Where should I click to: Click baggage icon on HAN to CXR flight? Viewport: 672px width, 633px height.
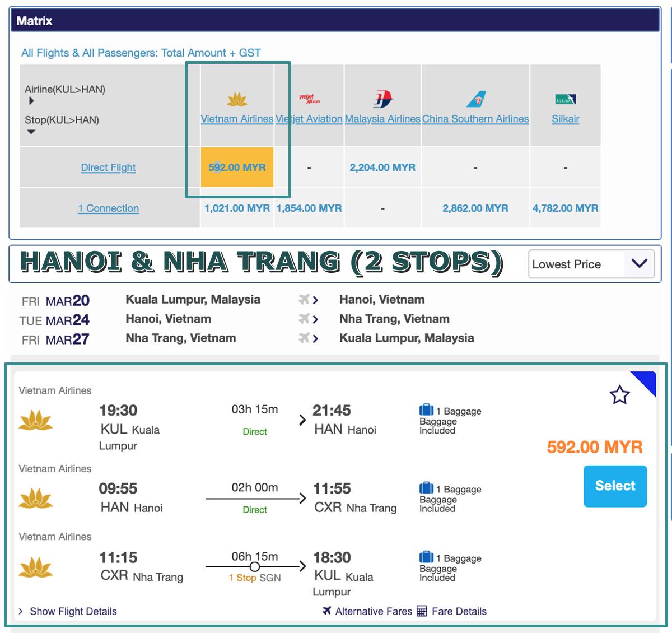point(426,488)
